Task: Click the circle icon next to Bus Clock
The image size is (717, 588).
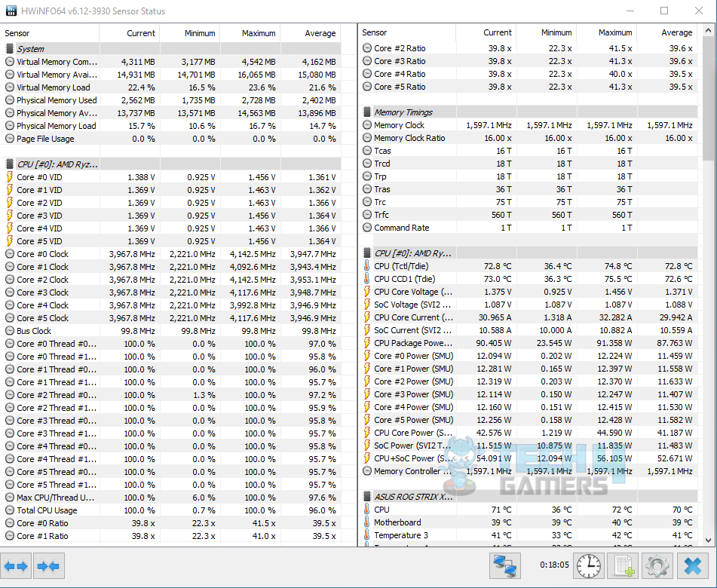Action: (x=9, y=331)
